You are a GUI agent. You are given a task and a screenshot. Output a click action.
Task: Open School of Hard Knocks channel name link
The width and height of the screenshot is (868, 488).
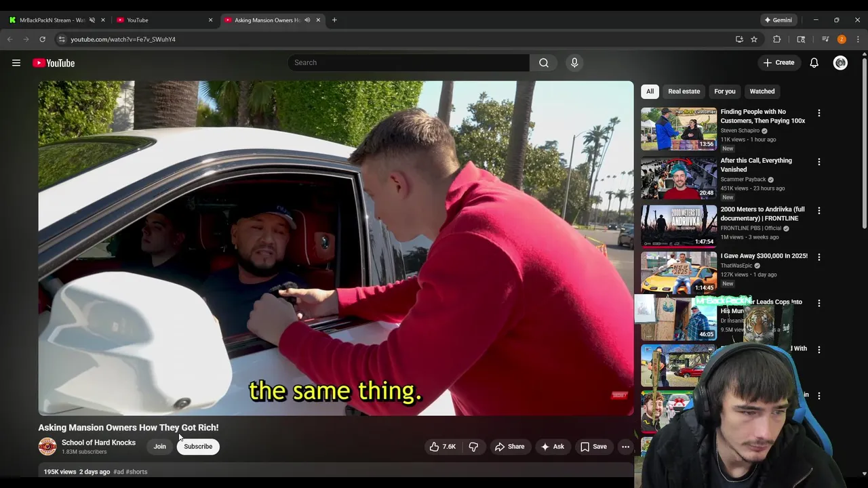click(x=98, y=443)
